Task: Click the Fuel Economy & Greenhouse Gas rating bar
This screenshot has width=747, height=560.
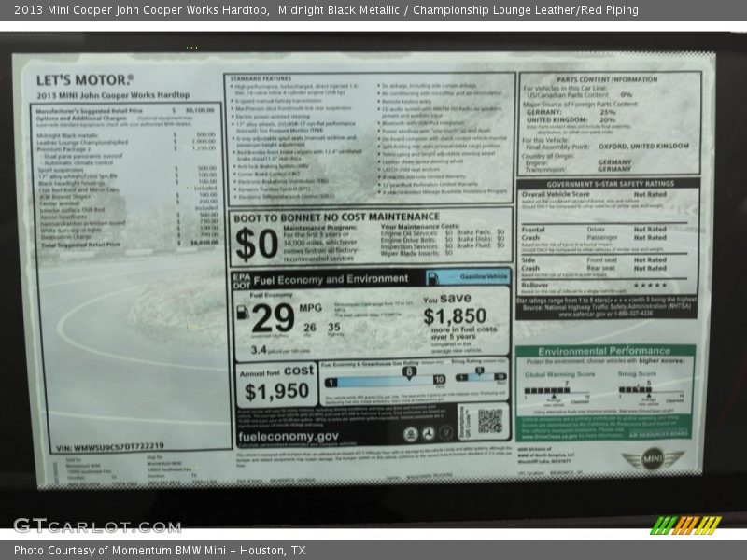Action: 384,380
